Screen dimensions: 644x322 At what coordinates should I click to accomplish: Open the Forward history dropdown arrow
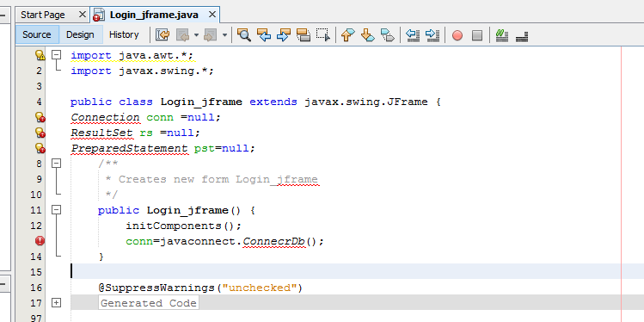[x=224, y=35]
